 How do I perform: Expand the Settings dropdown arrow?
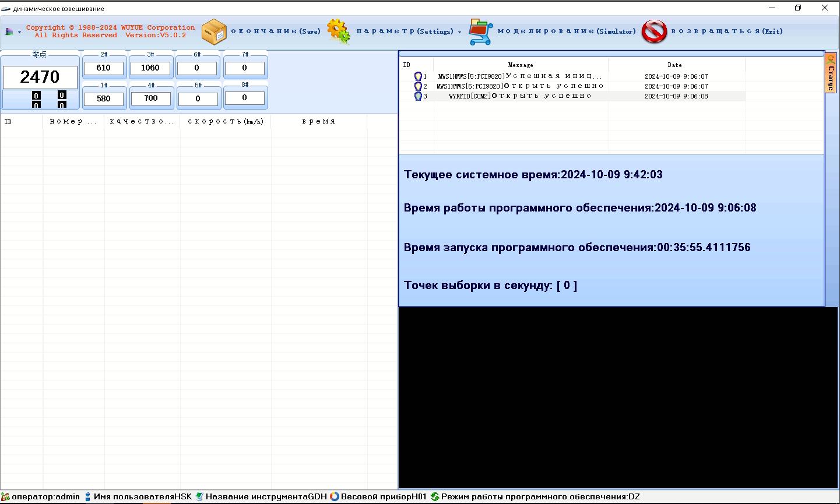pyautogui.click(x=459, y=32)
